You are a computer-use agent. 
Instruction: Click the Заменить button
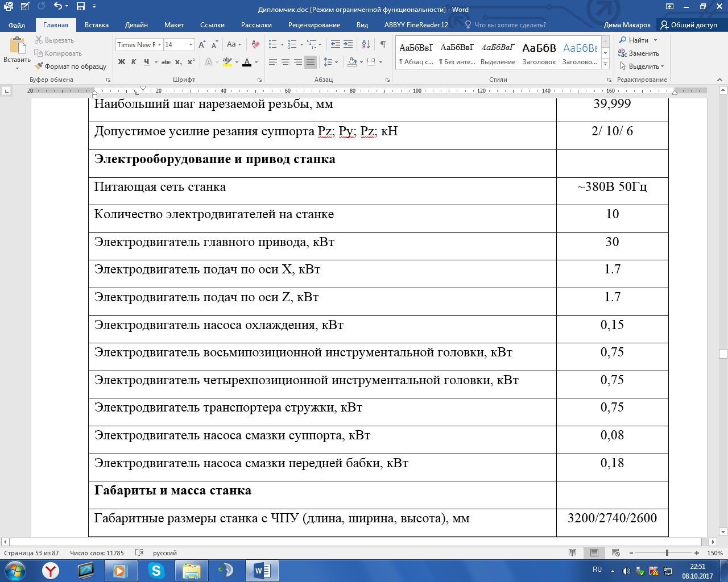[639, 53]
